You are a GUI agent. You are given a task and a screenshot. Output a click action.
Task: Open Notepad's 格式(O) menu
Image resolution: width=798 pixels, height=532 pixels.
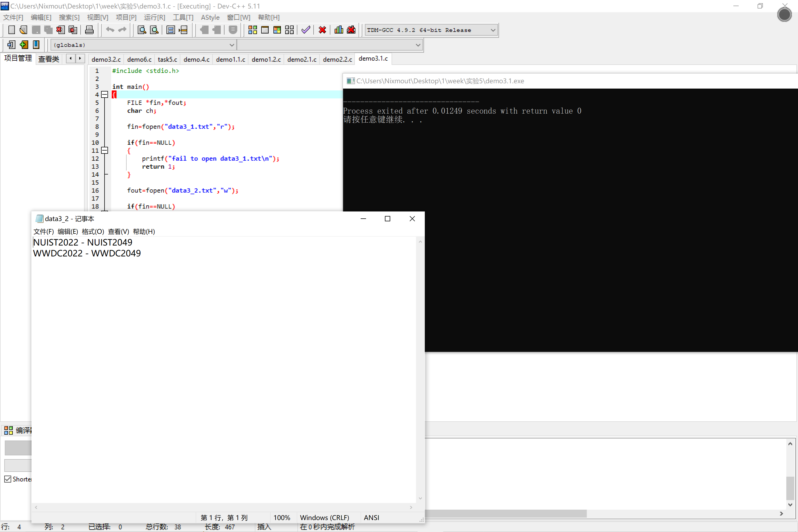point(93,231)
